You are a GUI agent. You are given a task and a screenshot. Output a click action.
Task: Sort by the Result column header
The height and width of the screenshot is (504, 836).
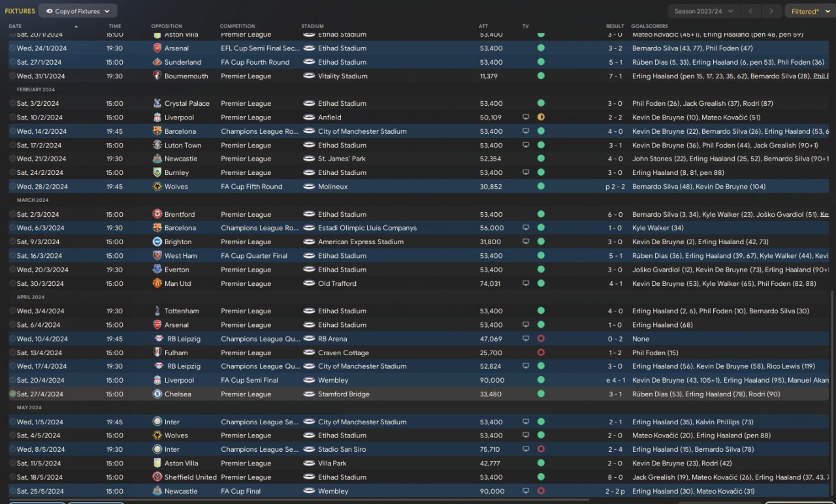(615, 26)
